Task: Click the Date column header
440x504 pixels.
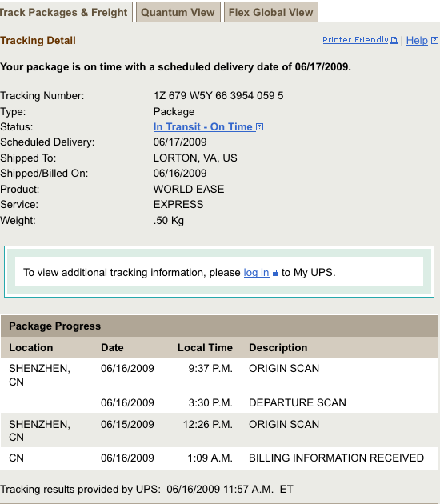Action: [x=112, y=347]
